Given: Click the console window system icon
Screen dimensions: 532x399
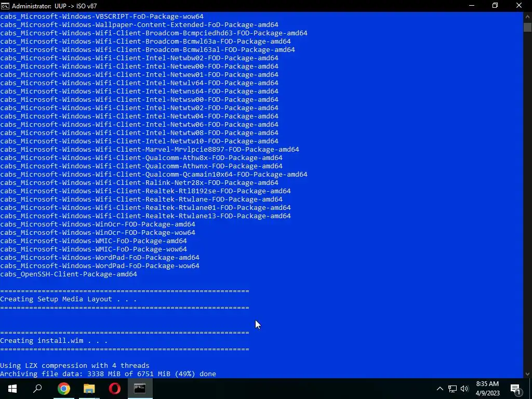Looking at the screenshot, I should point(5,6).
